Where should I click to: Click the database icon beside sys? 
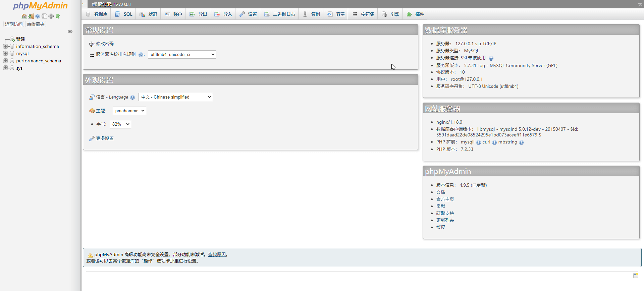click(12, 68)
